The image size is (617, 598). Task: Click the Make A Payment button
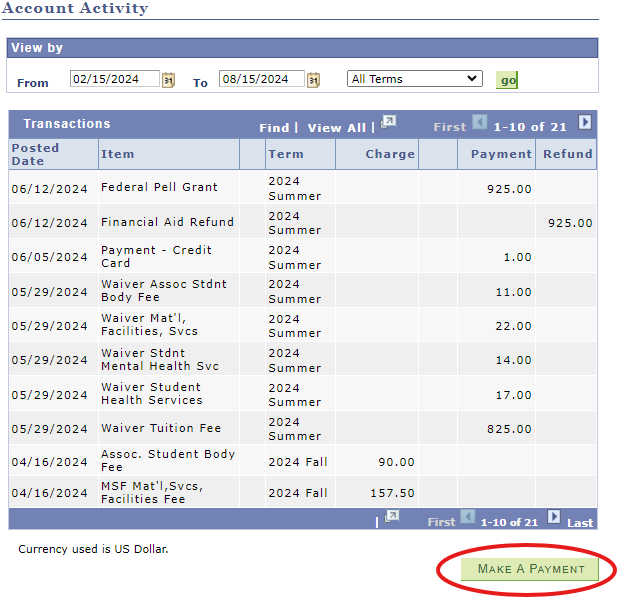(530, 569)
